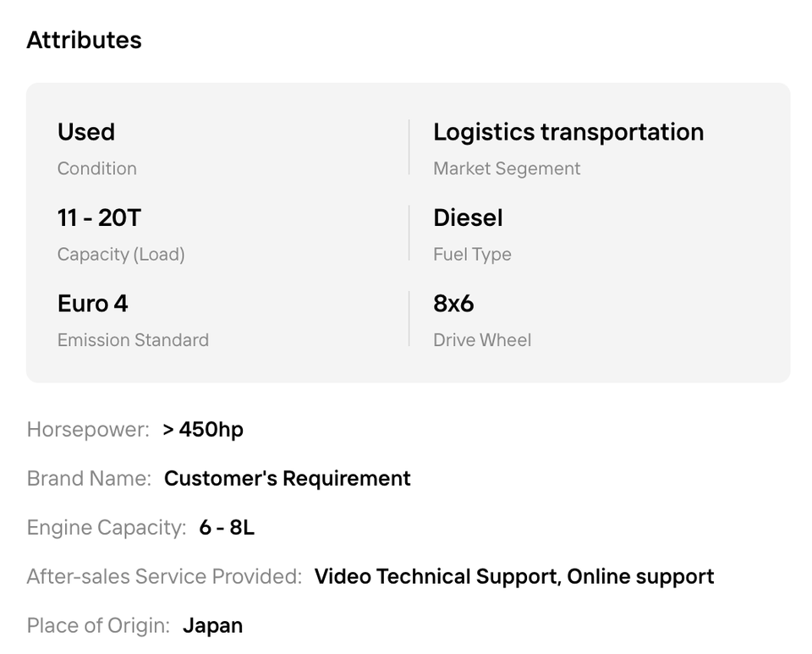Click the After-sales Service Provided label
The height and width of the screenshot is (654, 812).
point(164,576)
